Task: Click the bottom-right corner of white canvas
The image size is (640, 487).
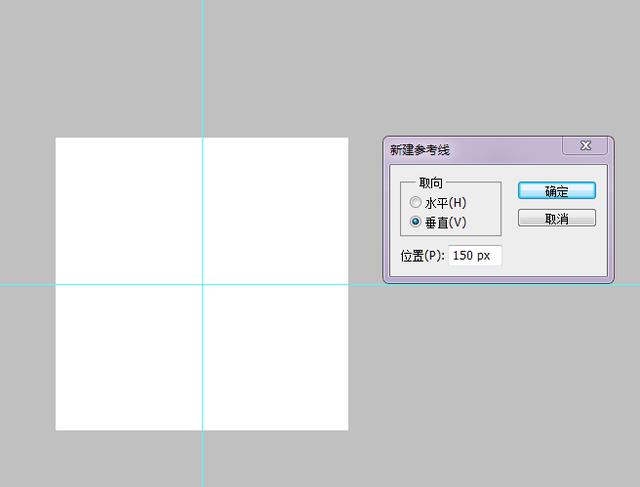Action: coord(346,428)
